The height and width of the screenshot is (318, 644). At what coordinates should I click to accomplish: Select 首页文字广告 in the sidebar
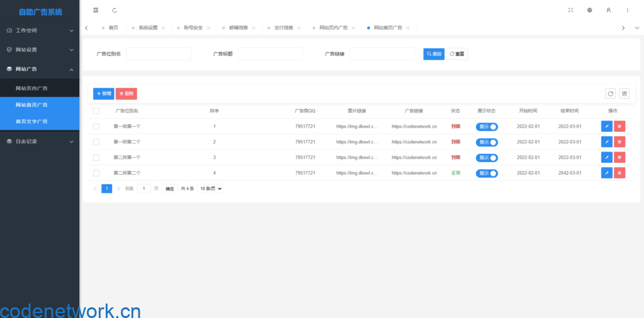[31, 121]
